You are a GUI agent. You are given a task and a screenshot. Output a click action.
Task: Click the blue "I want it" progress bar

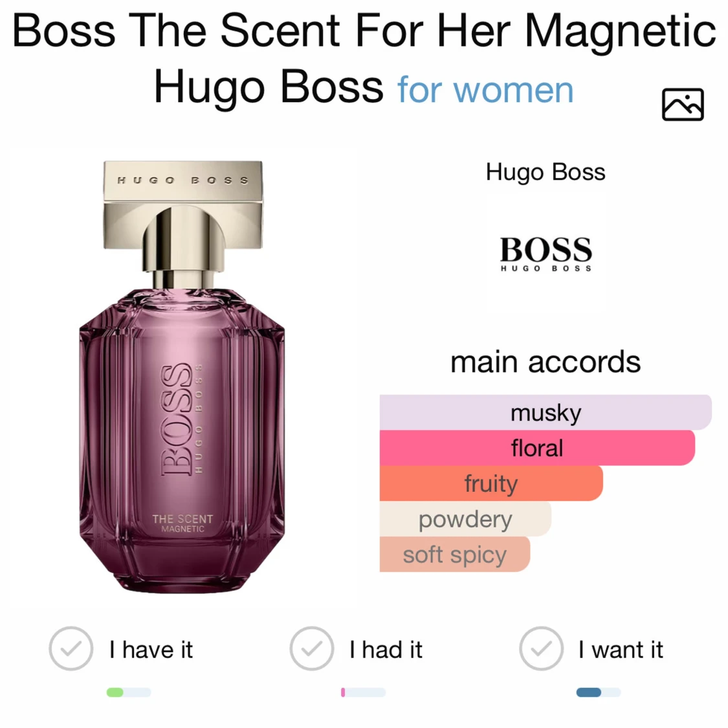(x=599, y=692)
